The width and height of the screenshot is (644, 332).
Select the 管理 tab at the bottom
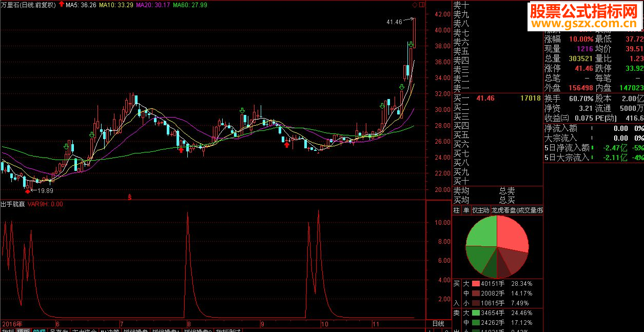39,330
